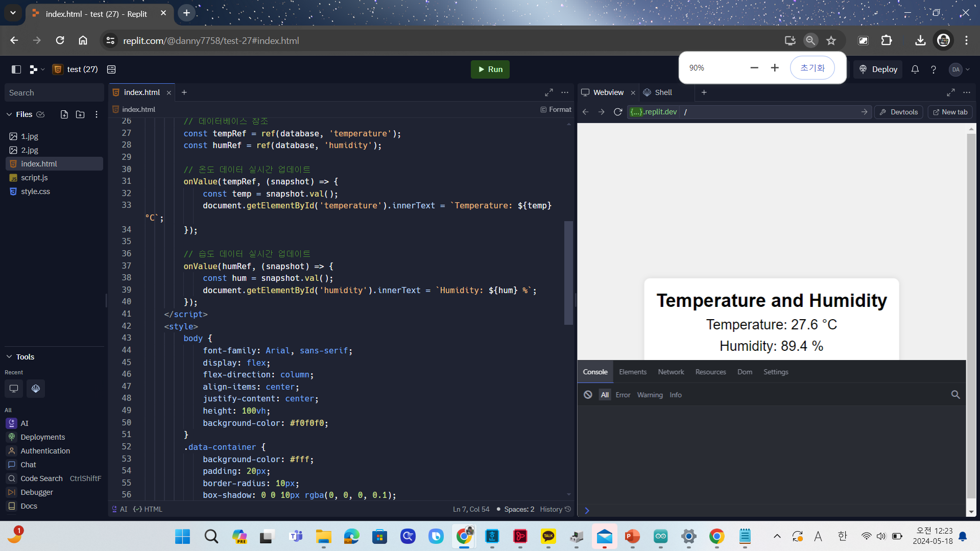Increase browser zoom with plus button
980x551 pixels.
point(775,67)
